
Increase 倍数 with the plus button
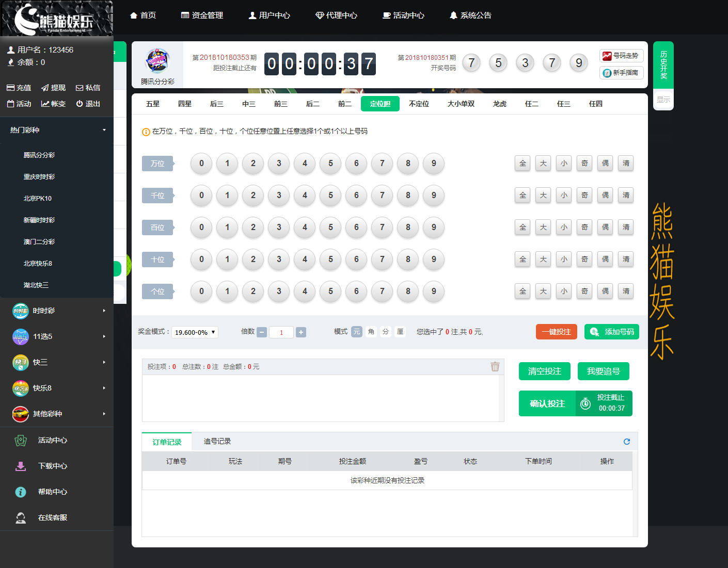[x=301, y=332]
